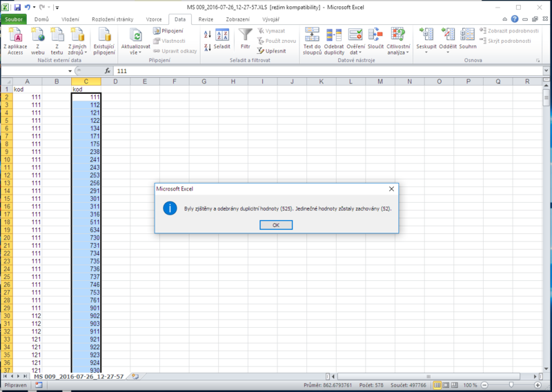This screenshot has height=392, width=552.
Task: Sort descending Z to A
Action: point(208,47)
